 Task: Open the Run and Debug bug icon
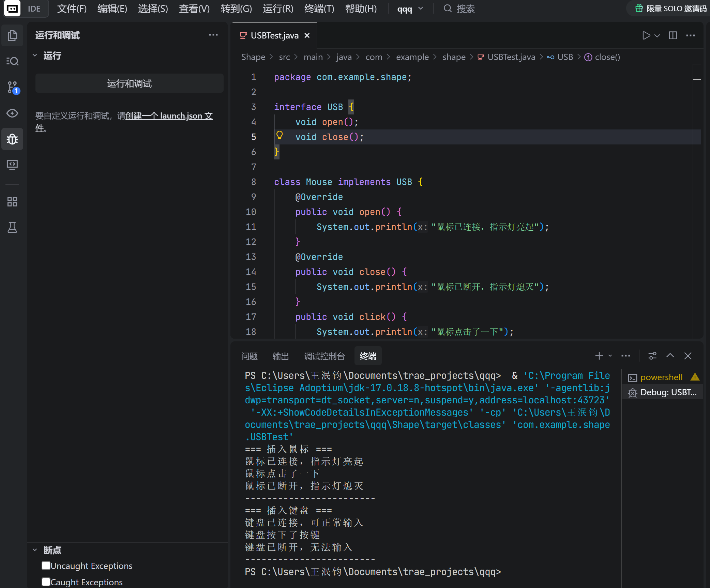coord(12,139)
